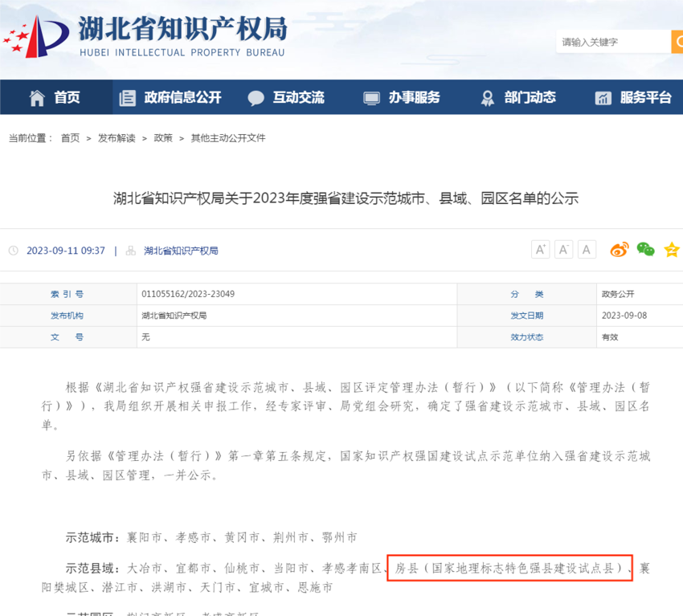The image size is (683, 616).
Task: Open the 服务平台 menu item
Action: point(646,97)
